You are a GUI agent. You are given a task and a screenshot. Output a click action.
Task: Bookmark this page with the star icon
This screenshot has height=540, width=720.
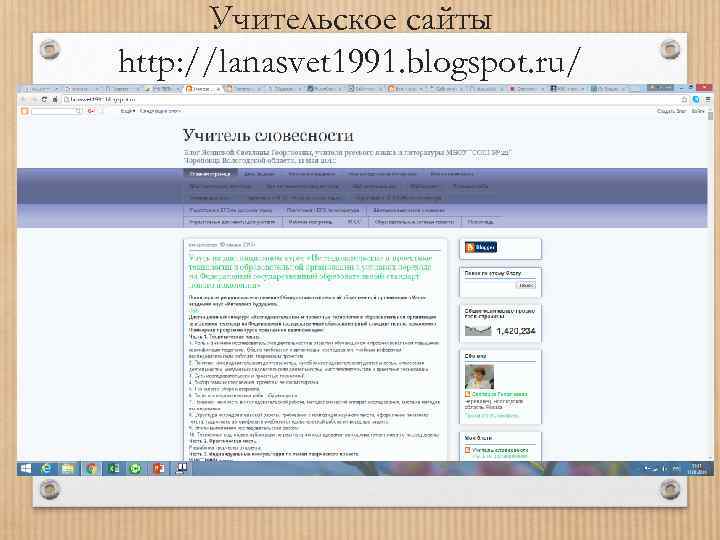click(x=684, y=100)
